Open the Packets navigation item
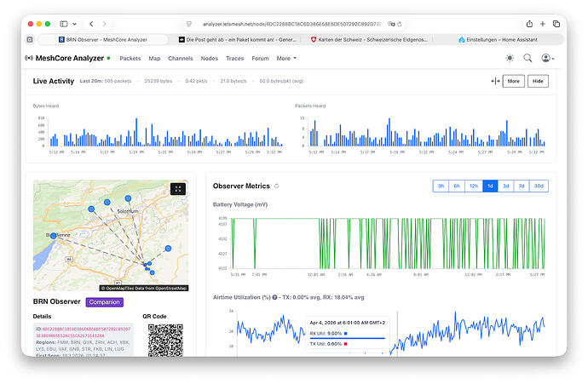588x384 pixels. click(130, 59)
